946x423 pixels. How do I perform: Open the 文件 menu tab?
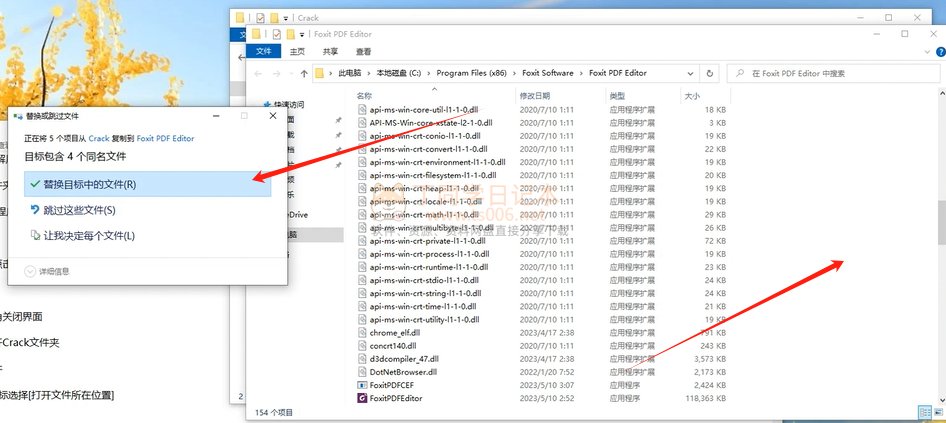[x=264, y=52]
